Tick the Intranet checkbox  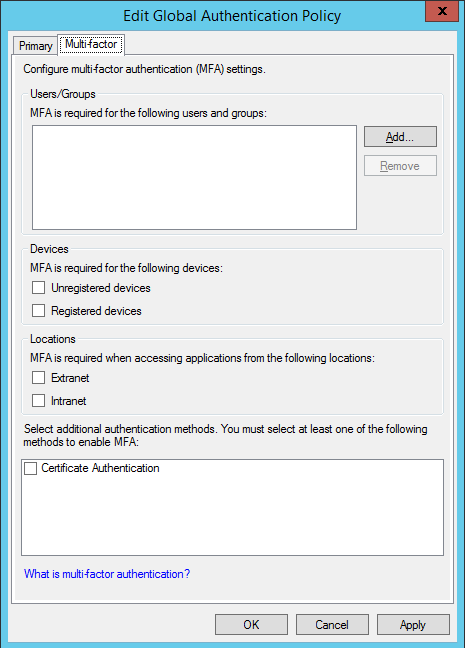[x=38, y=400]
